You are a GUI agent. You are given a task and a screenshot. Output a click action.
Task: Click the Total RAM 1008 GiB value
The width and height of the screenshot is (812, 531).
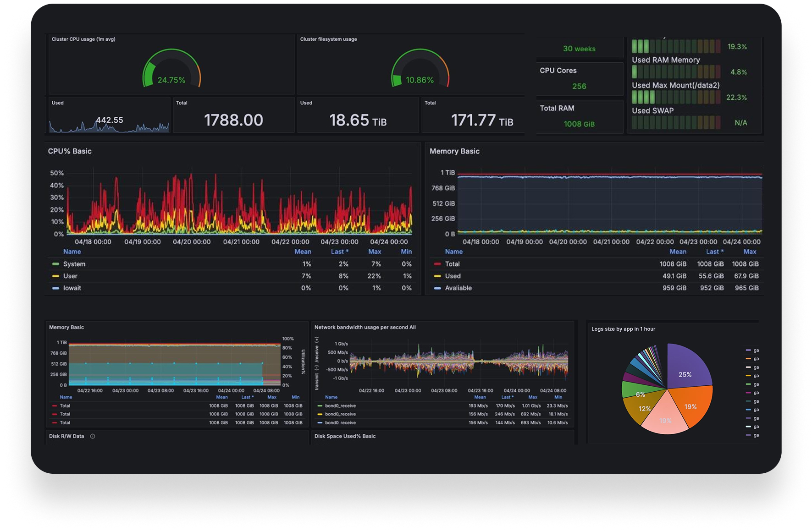click(579, 124)
